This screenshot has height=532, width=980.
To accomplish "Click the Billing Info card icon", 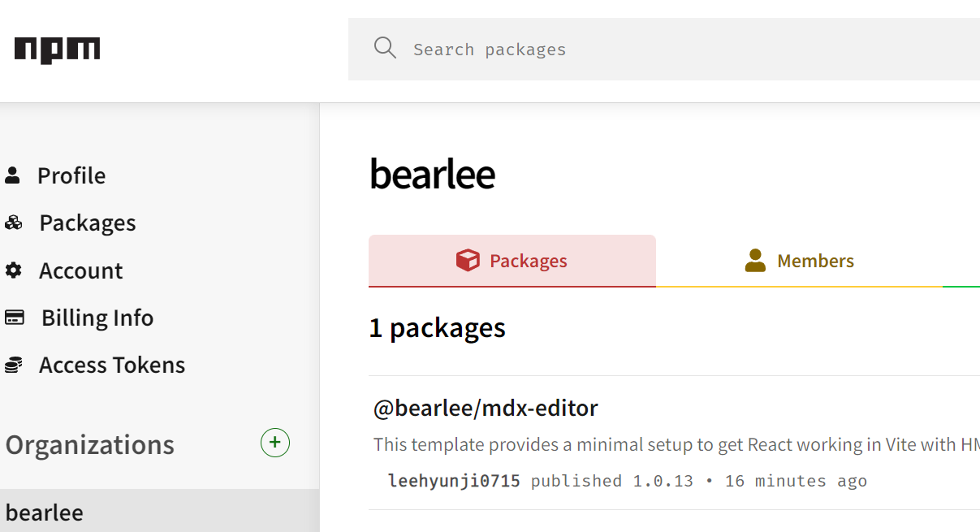I will coord(14,318).
